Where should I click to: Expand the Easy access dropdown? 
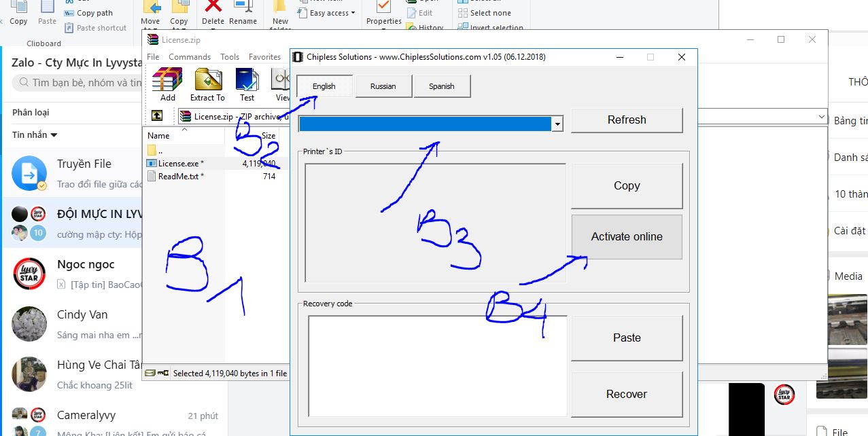pyautogui.click(x=333, y=13)
